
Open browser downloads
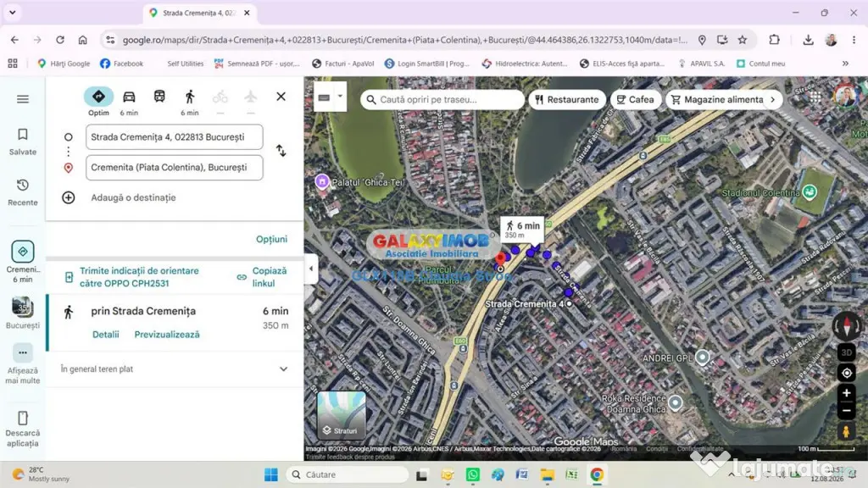[x=808, y=40]
